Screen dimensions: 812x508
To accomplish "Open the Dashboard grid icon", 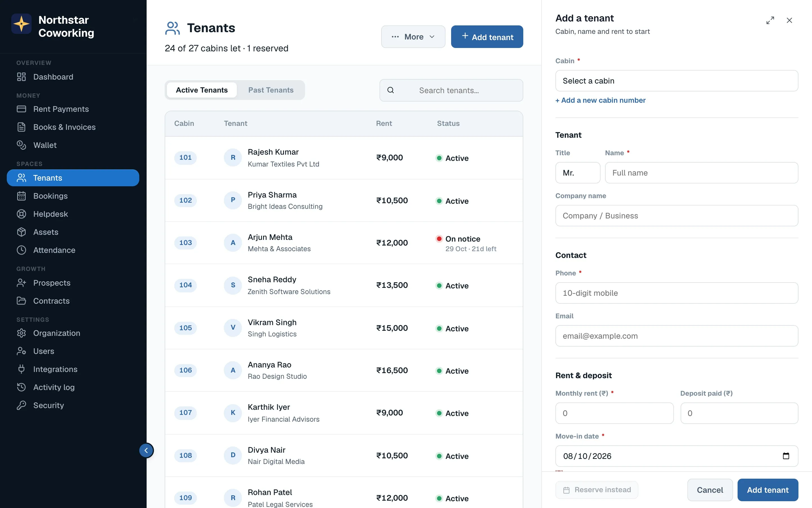I will coord(21,77).
